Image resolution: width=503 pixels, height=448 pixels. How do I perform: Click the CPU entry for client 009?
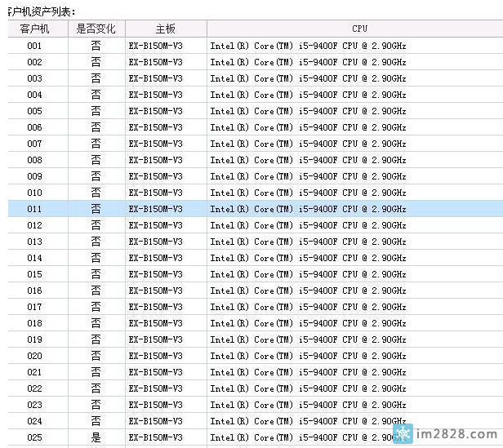(x=308, y=176)
